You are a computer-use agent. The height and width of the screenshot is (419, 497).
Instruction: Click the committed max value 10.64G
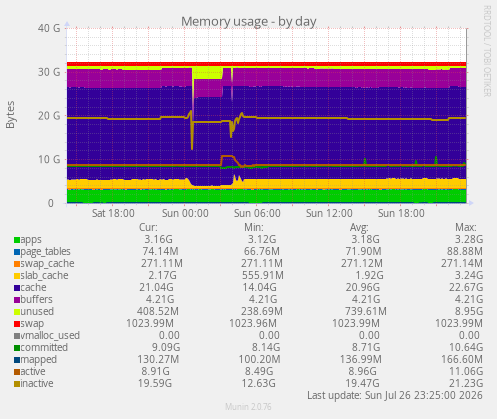pyautogui.click(x=466, y=347)
